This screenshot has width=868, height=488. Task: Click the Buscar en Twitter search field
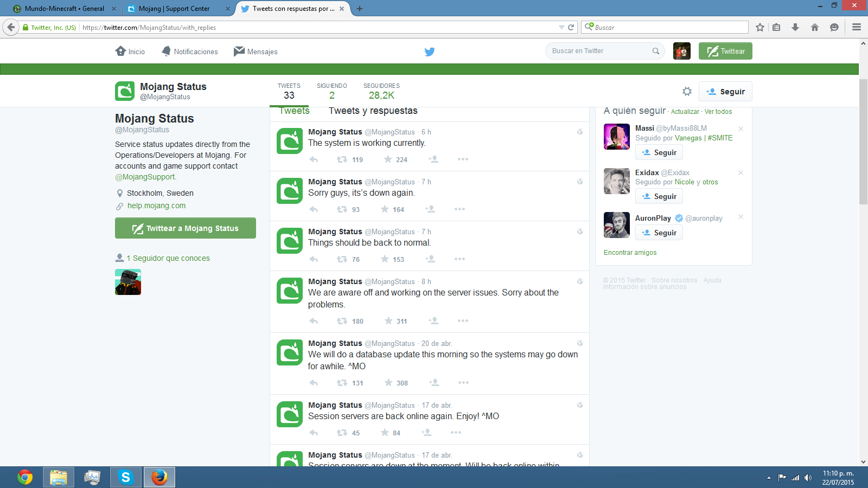click(599, 51)
